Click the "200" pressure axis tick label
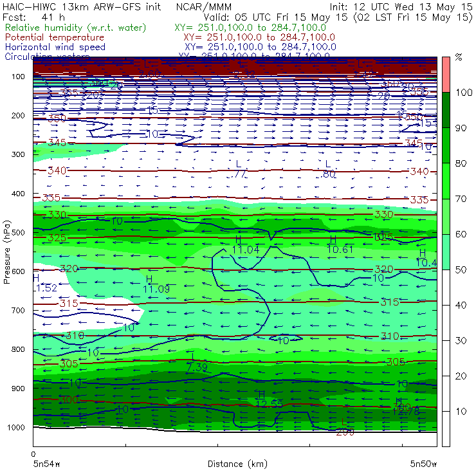476x476 pixels. 18,115
